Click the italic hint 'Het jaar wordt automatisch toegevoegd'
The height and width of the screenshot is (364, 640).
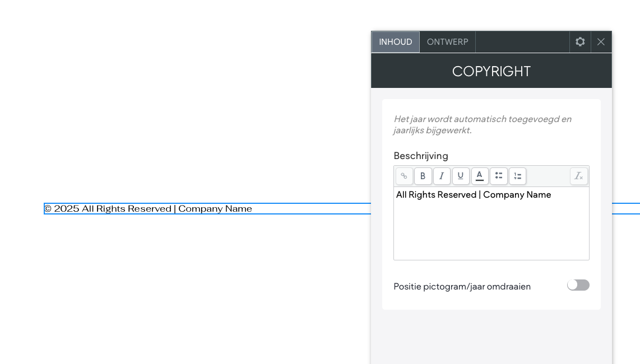[x=482, y=119]
